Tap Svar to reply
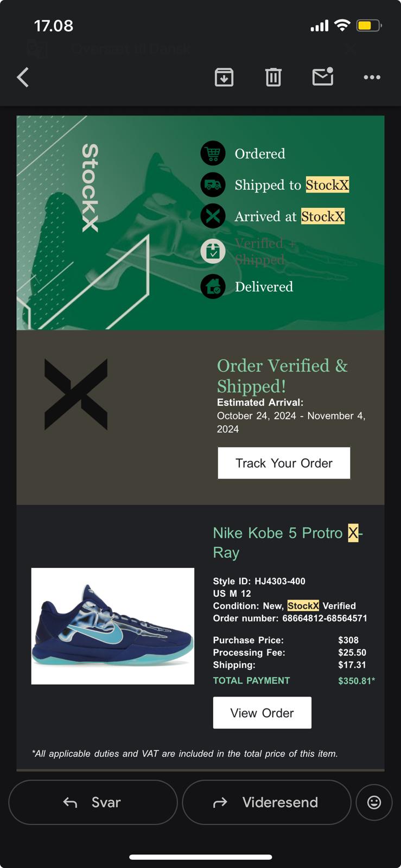The height and width of the screenshot is (868, 401). (x=93, y=802)
